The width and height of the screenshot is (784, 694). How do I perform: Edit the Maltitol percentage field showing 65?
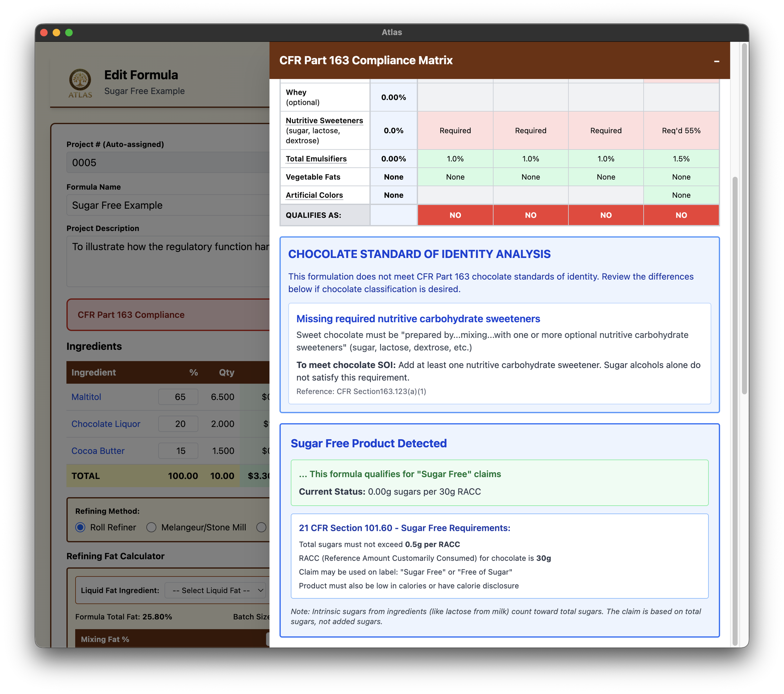point(178,397)
